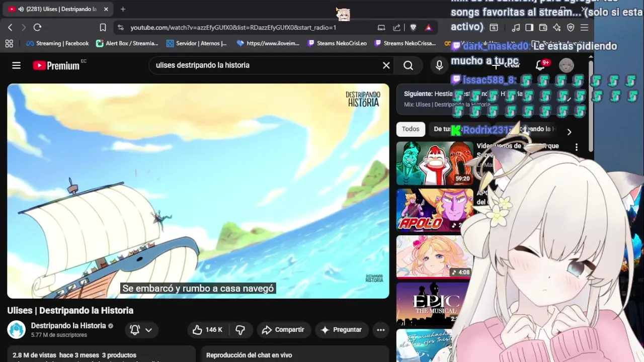Open the Brave Rewards triangle icon
The width and height of the screenshot is (644, 362).
[429, 28]
